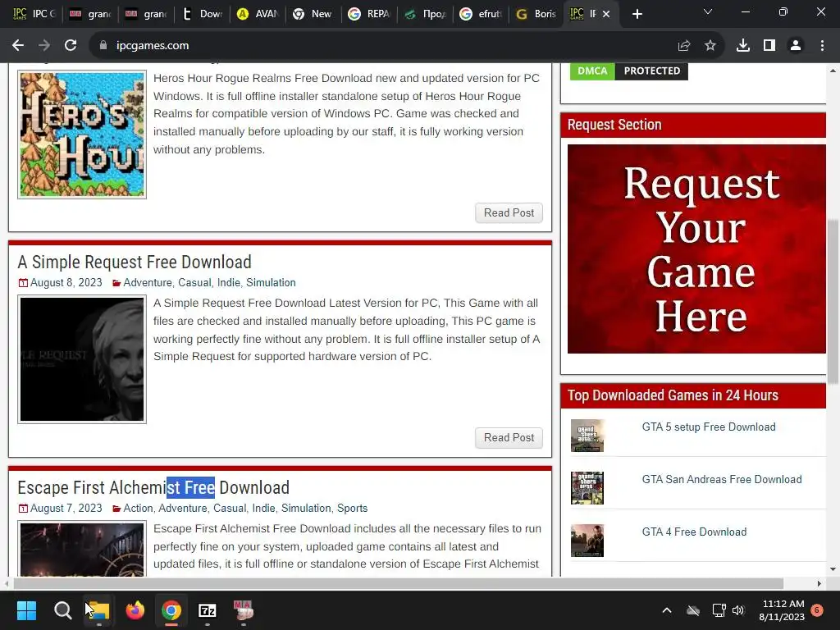This screenshot has width=840, height=630.
Task: Open A Simple Request Free Download title
Action: pyautogui.click(x=135, y=262)
